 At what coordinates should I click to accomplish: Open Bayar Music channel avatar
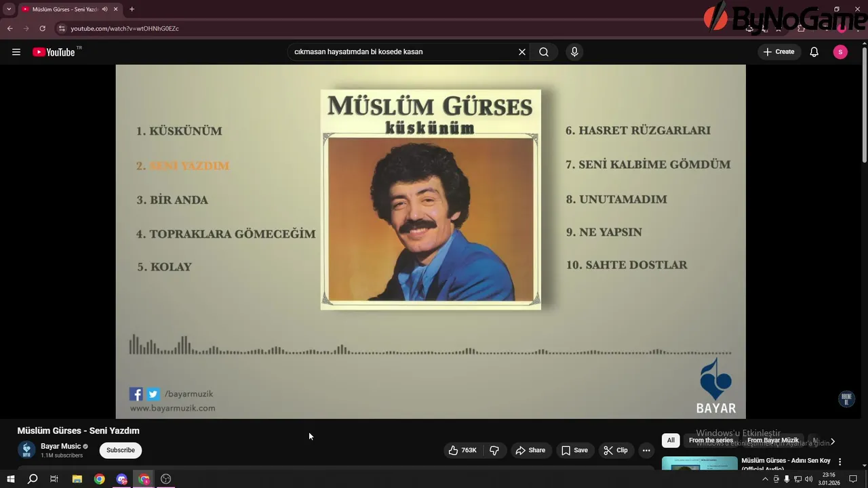tap(26, 450)
